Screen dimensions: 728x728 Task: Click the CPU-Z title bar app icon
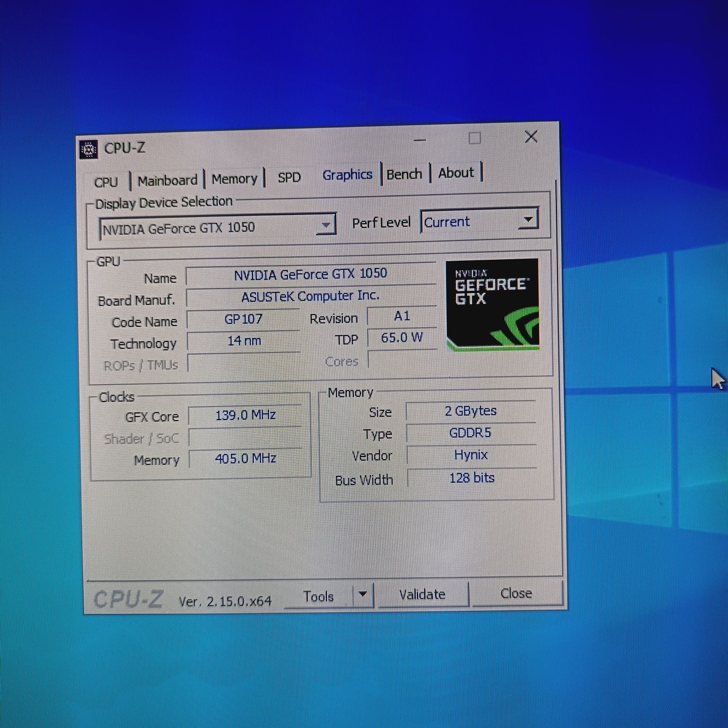click(x=88, y=149)
